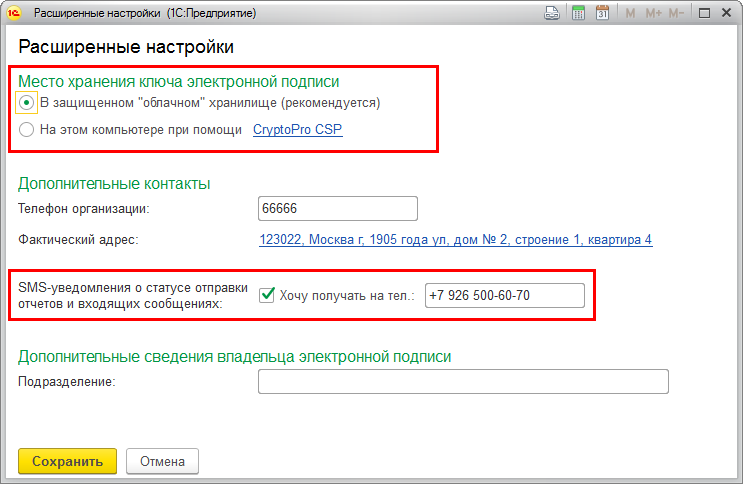The height and width of the screenshot is (484, 743).
Task: Open the calculator tool
Action: (x=578, y=13)
